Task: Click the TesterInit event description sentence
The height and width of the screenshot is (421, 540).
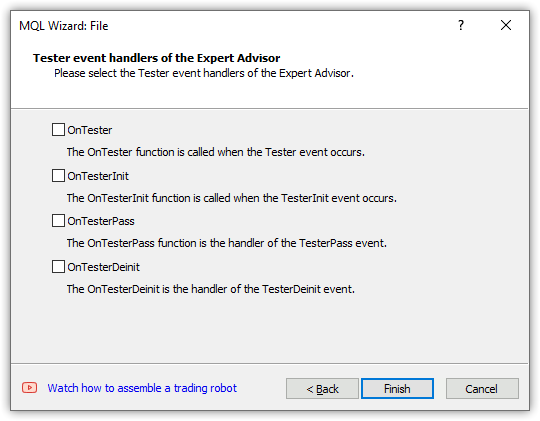Action: click(x=231, y=198)
